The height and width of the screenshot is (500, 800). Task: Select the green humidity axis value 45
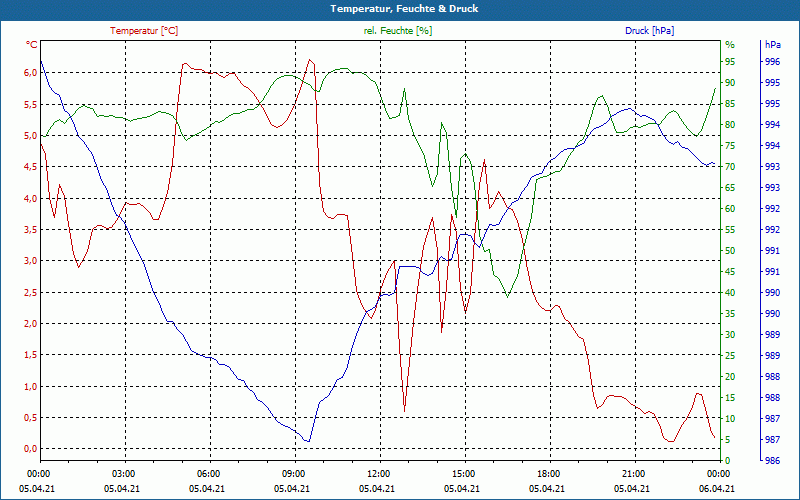tap(730, 272)
